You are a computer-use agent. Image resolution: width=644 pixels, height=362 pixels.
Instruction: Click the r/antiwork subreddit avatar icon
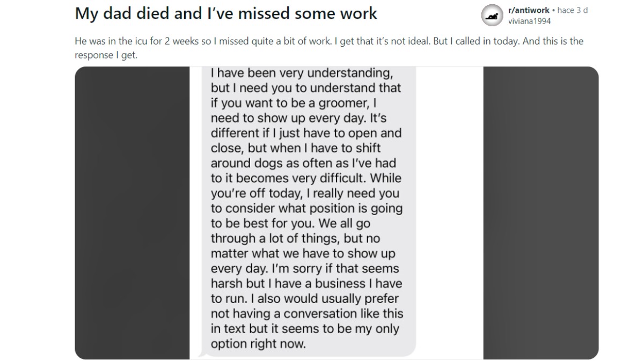tap(492, 16)
